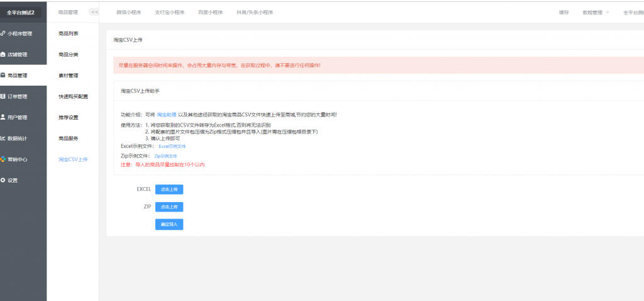Click the 功能介绍 label text
This screenshot has height=301, width=644.
pos(131,115)
